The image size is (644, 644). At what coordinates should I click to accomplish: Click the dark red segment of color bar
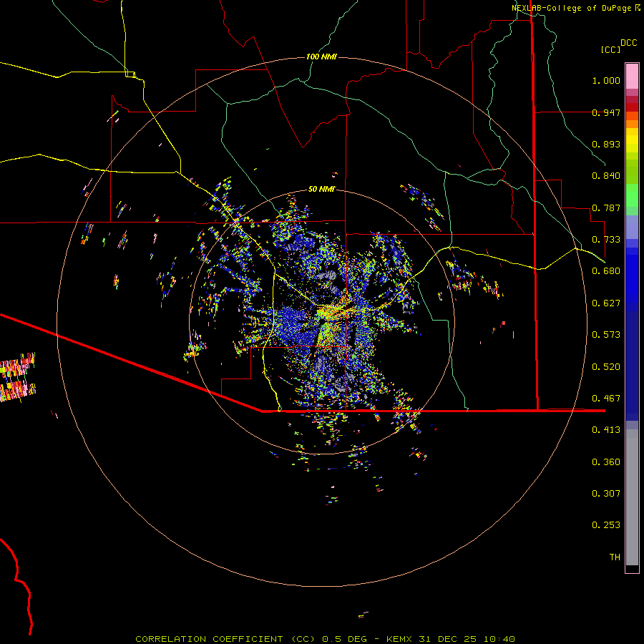tap(632, 107)
